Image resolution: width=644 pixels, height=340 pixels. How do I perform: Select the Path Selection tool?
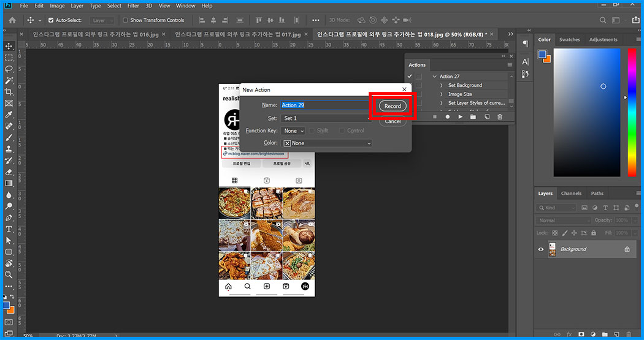(9, 241)
